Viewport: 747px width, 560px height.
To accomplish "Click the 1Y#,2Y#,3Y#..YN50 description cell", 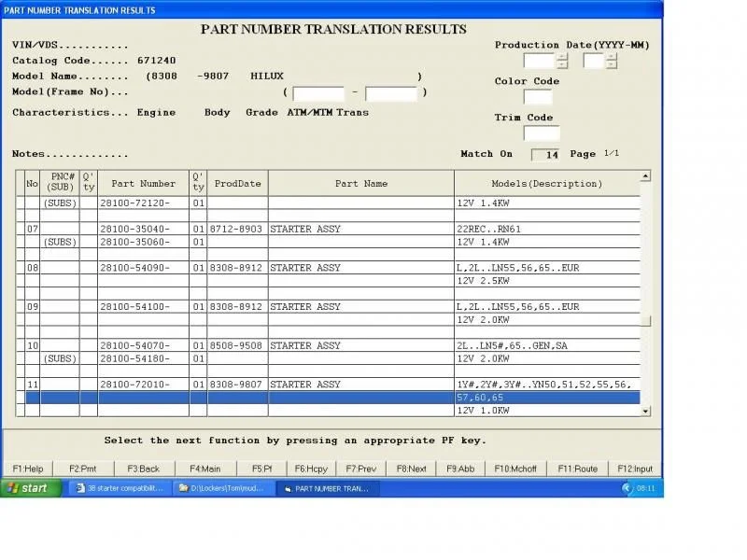I will coord(547,385).
